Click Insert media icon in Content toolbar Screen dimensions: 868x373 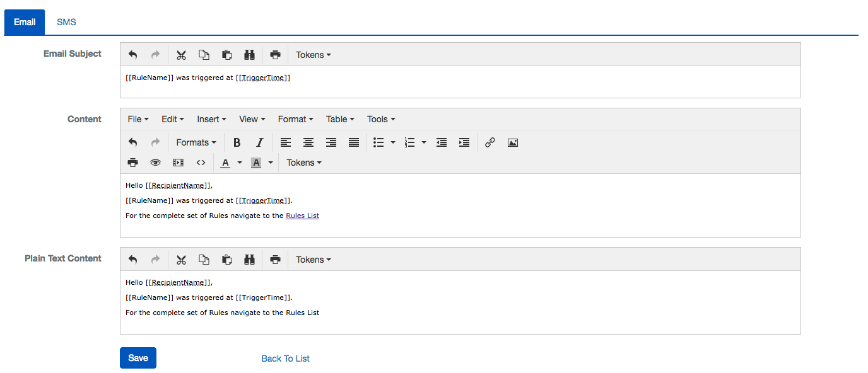point(178,163)
